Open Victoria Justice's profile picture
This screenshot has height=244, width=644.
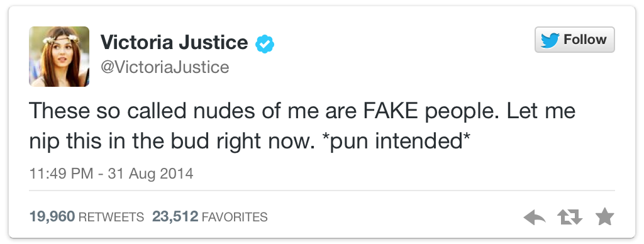click(x=59, y=57)
